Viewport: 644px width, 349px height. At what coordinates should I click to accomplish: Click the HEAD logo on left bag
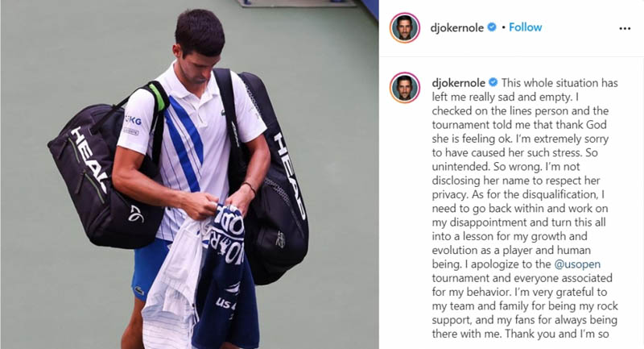click(x=89, y=160)
